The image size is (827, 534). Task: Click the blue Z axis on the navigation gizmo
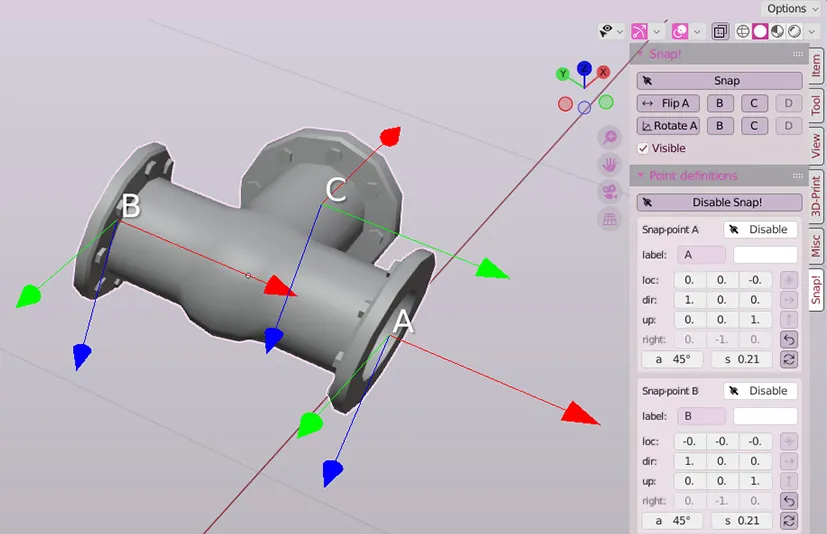coord(584,69)
